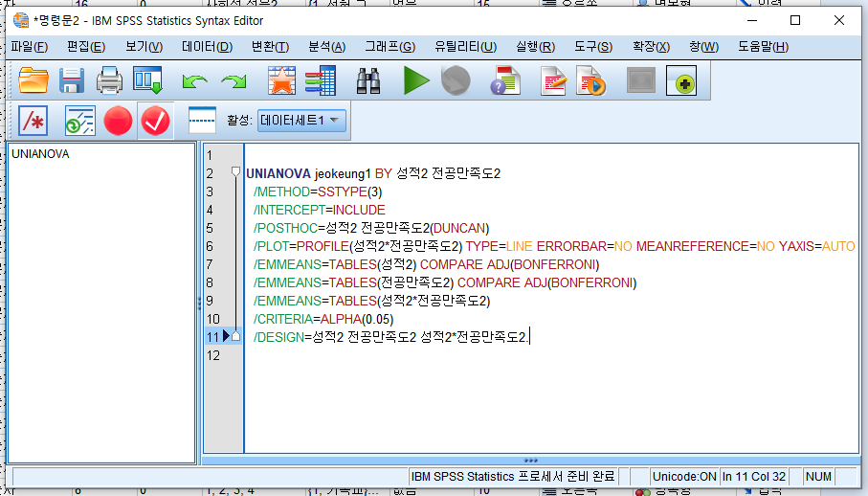Click the NUM status indicator
The image size is (868, 496).
tap(819, 476)
